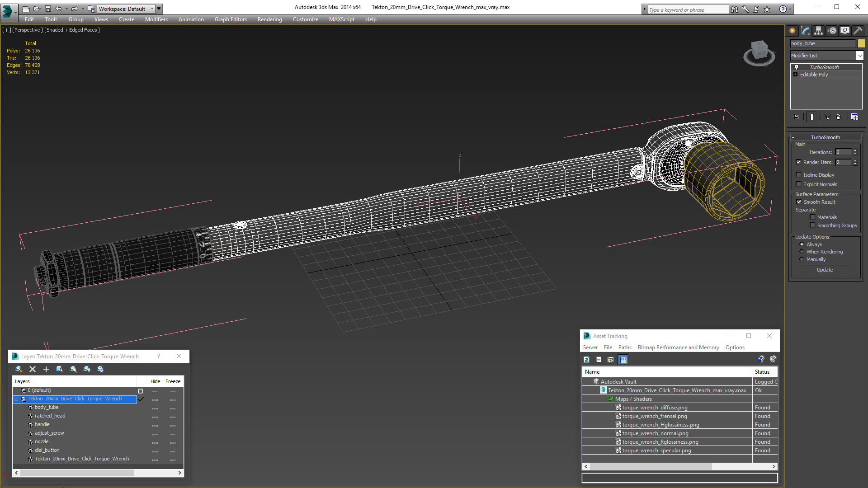Click the Update button in TurboSmooth

[x=825, y=270]
